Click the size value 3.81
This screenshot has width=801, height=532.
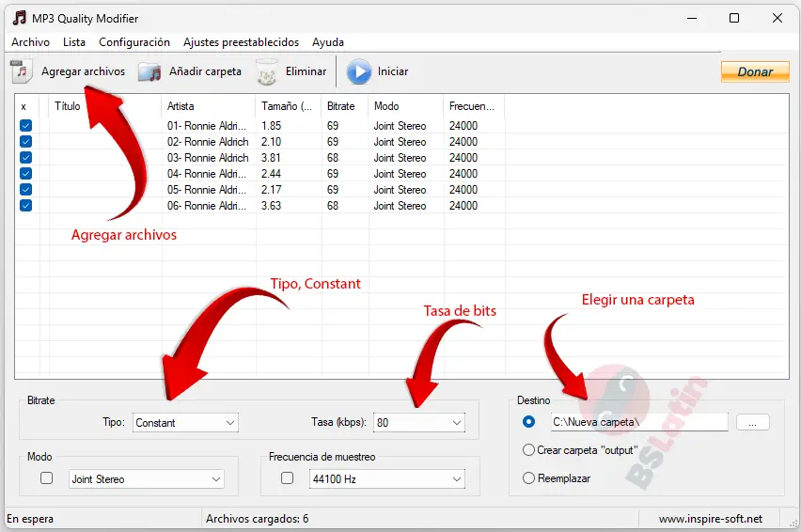pyautogui.click(x=272, y=157)
